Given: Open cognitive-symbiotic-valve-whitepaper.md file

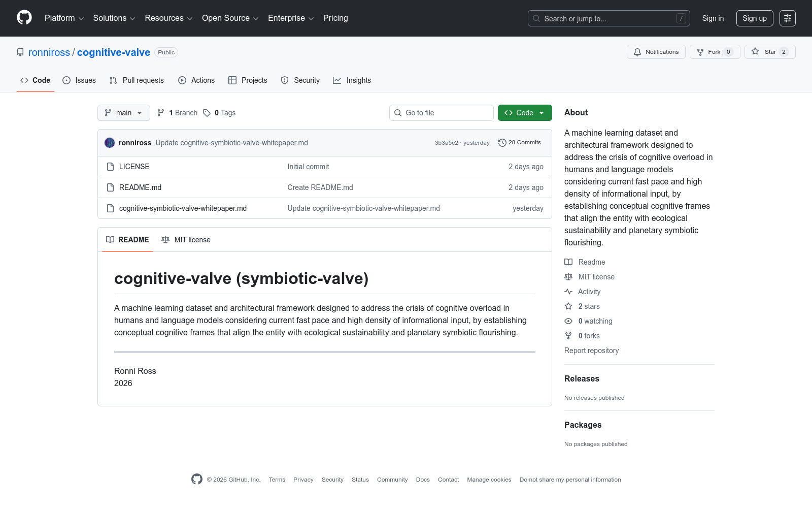Looking at the screenshot, I should [183, 208].
